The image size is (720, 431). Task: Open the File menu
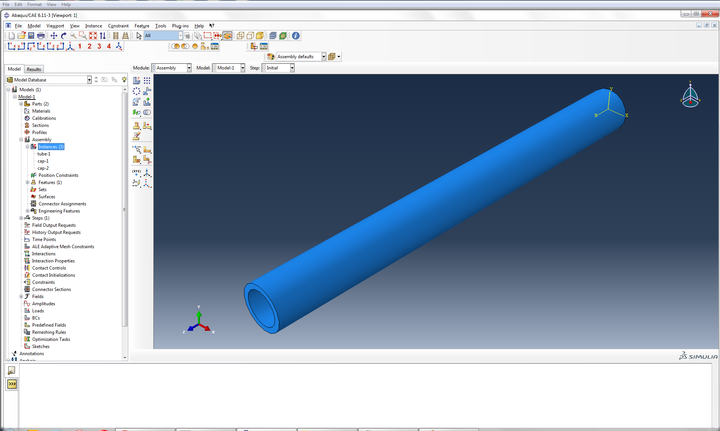[18, 26]
